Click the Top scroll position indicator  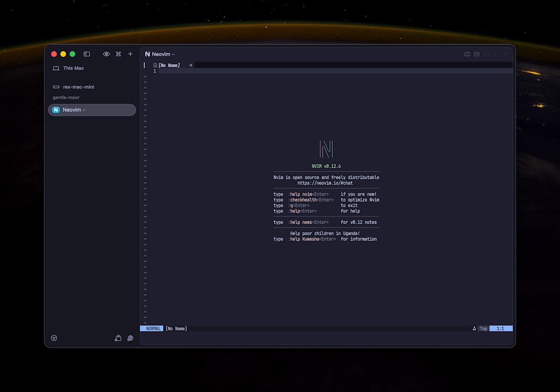(483, 329)
